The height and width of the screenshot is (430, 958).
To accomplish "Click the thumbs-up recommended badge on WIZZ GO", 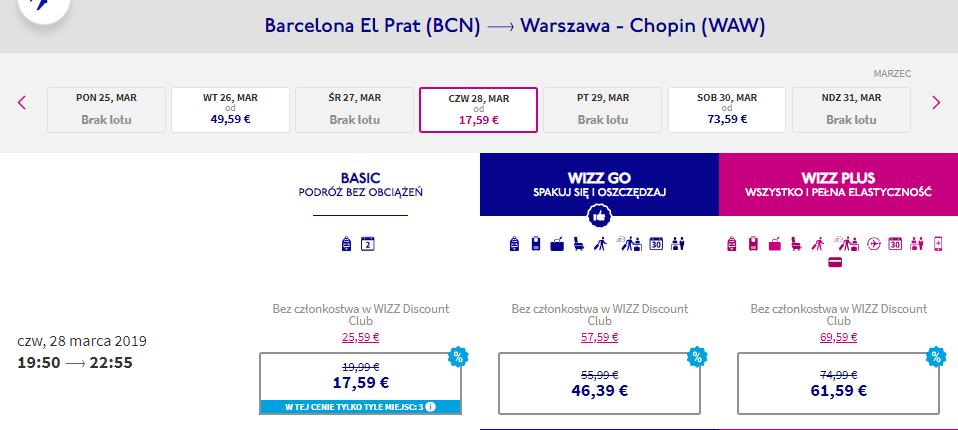I will pos(599,216).
